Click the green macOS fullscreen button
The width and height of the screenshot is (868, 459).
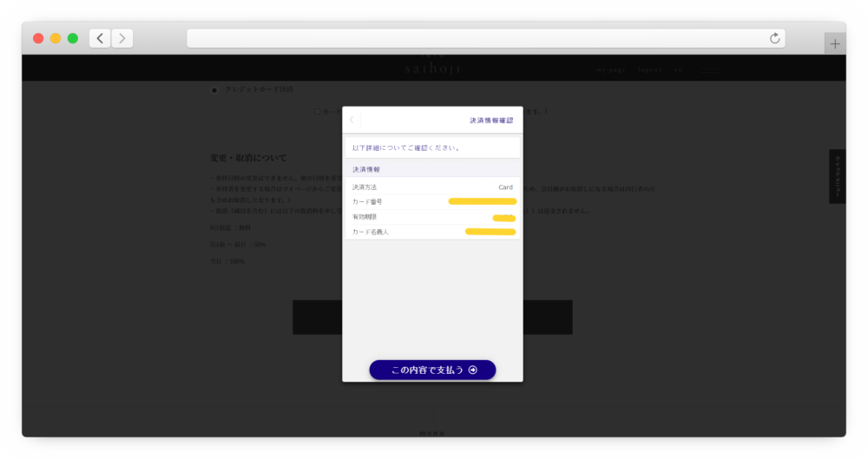(73, 38)
